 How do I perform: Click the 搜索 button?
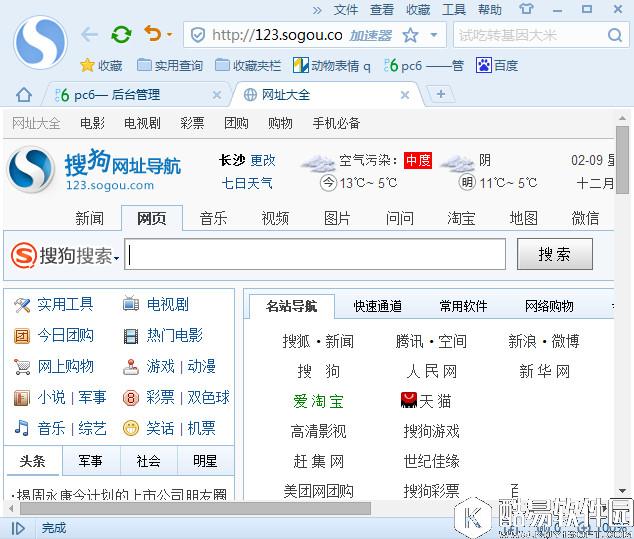point(555,254)
